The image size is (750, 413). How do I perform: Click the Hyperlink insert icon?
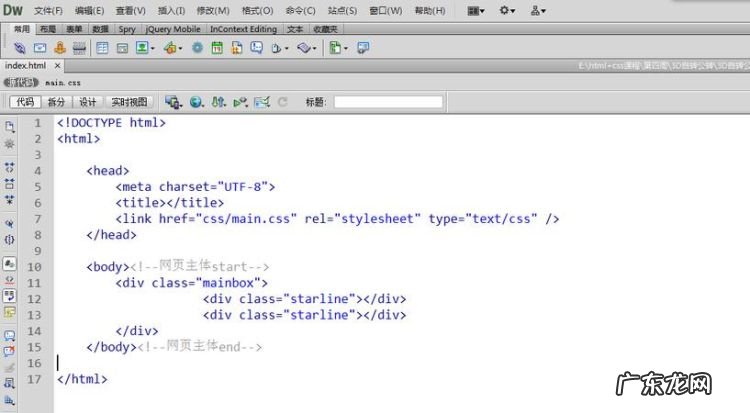tap(20, 47)
